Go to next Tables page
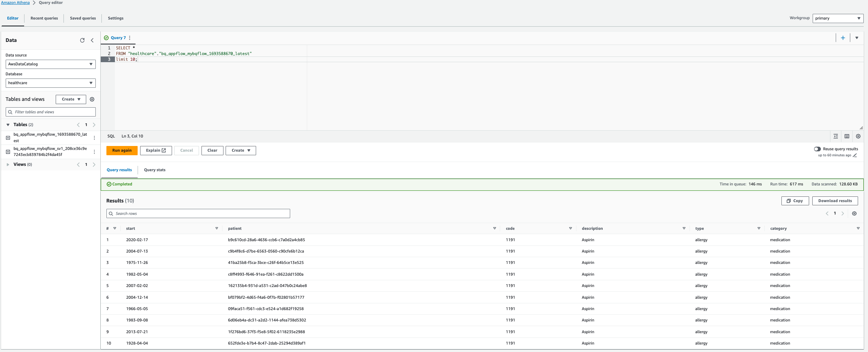The width and height of the screenshot is (868, 352). [x=94, y=125]
